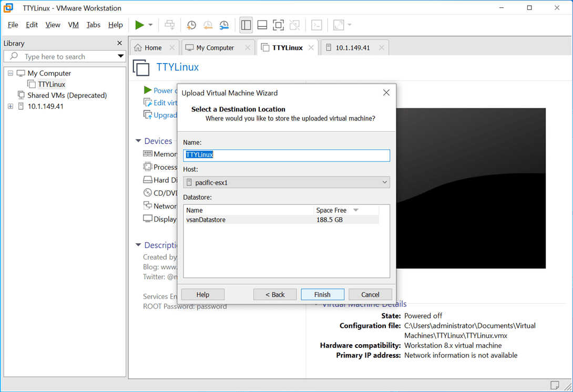The image size is (573, 392).
Task: Click the green Power On play button in the toolbar
Action: [x=139, y=25]
